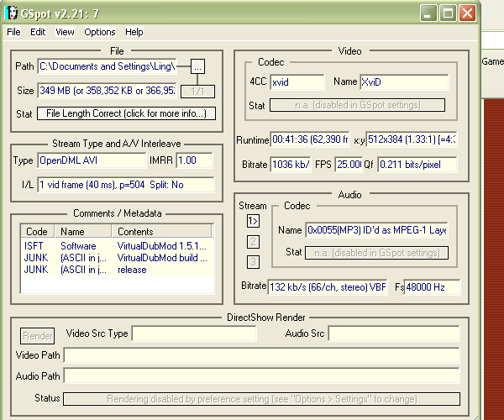The height and width of the screenshot is (420, 504).
Task: Click the x:y field showing 512x384
Action: (x=412, y=139)
